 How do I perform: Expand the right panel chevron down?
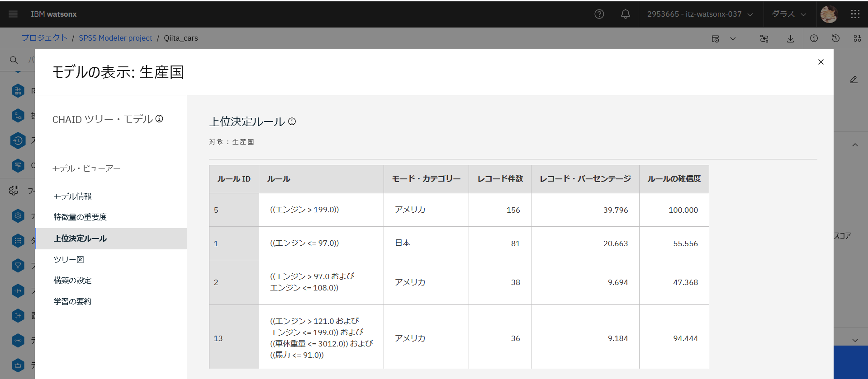[855, 341]
